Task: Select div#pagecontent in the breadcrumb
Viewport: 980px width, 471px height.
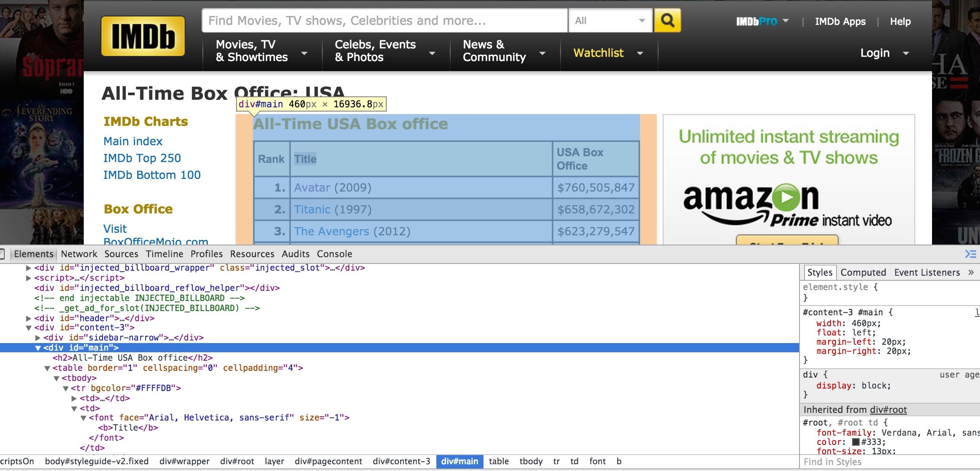Action: click(328, 461)
